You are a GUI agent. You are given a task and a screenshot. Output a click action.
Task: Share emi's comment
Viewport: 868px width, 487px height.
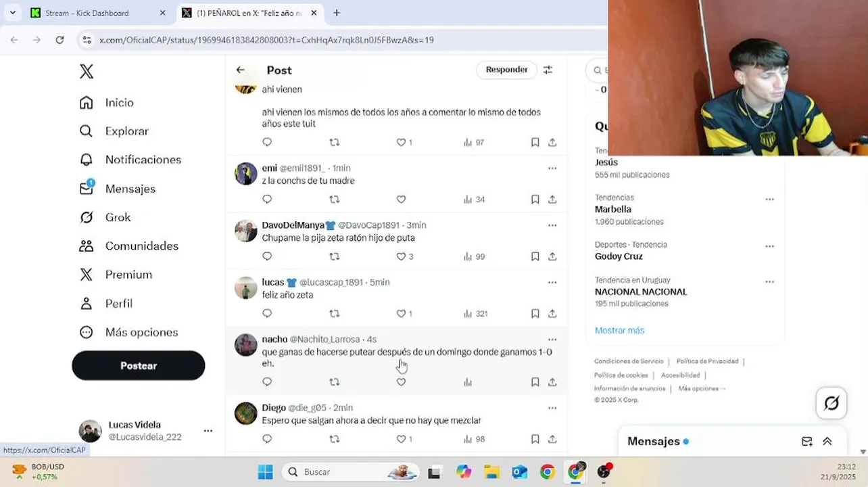tap(552, 200)
